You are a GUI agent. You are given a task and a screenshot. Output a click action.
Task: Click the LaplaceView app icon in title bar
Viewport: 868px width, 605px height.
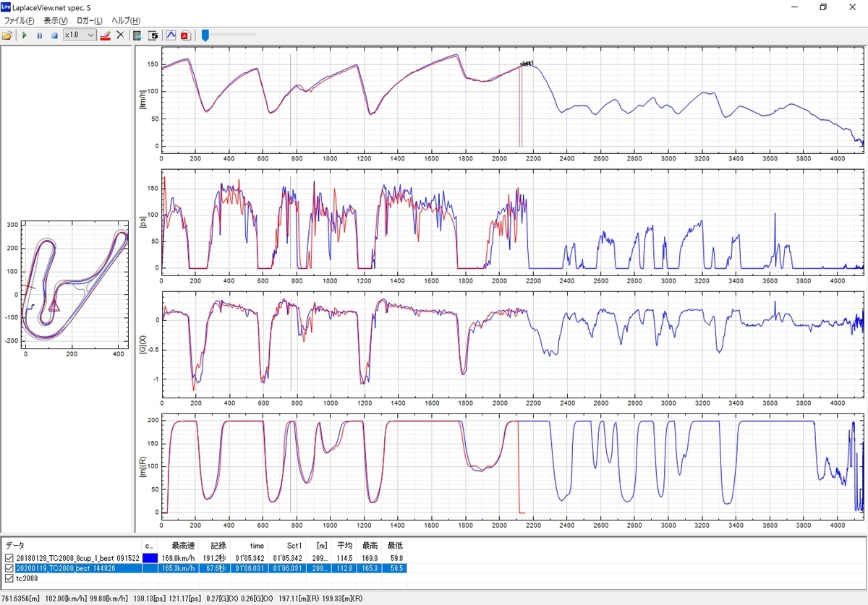pyautogui.click(x=6, y=7)
